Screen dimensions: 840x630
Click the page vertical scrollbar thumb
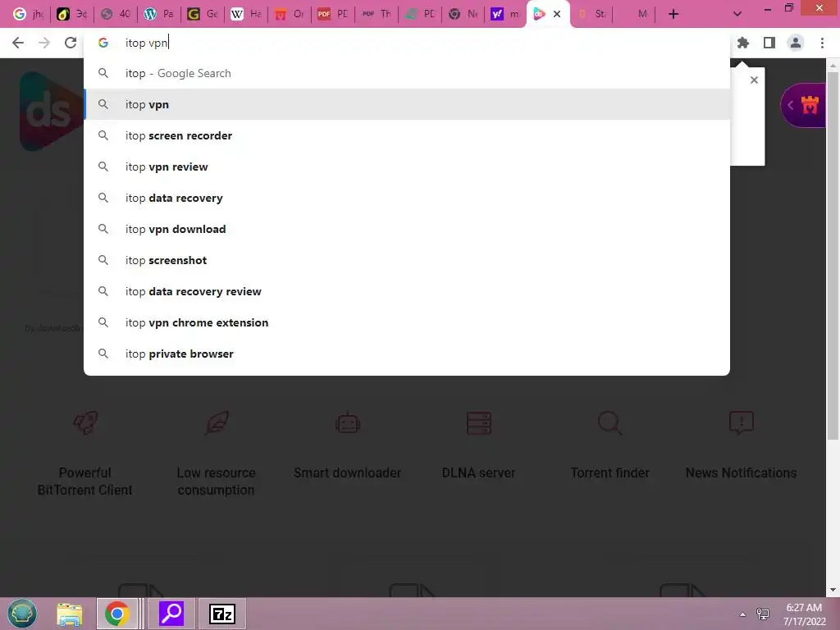[x=833, y=256]
